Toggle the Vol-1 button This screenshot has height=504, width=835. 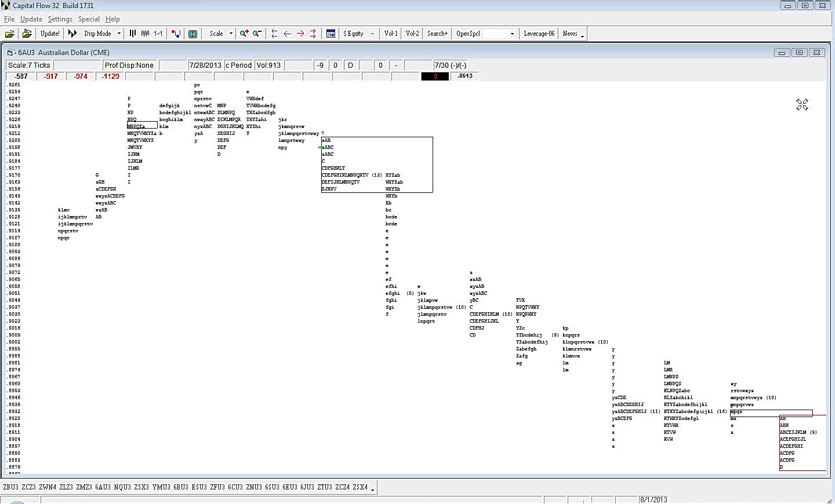point(391,34)
